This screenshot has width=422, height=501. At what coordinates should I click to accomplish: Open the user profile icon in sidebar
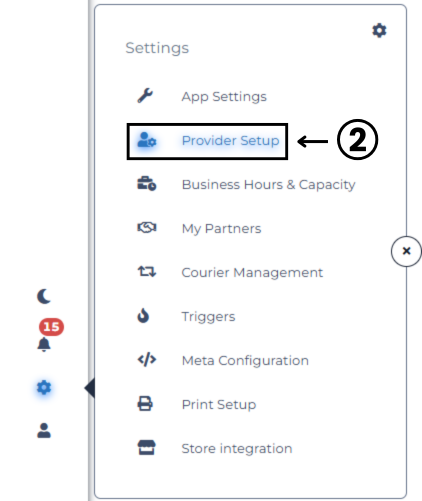pyautogui.click(x=44, y=430)
